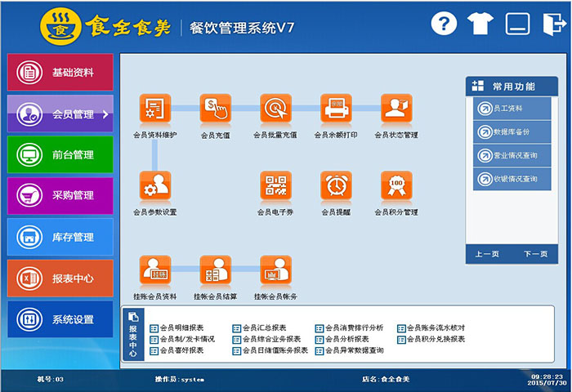Open 会员资料维护 icon

155,109
